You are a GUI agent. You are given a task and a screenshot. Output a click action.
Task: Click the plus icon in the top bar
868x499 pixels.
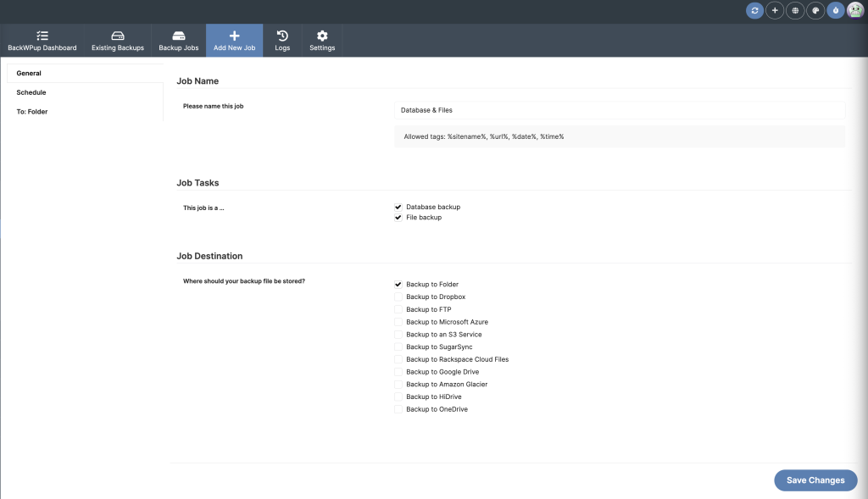coord(774,10)
